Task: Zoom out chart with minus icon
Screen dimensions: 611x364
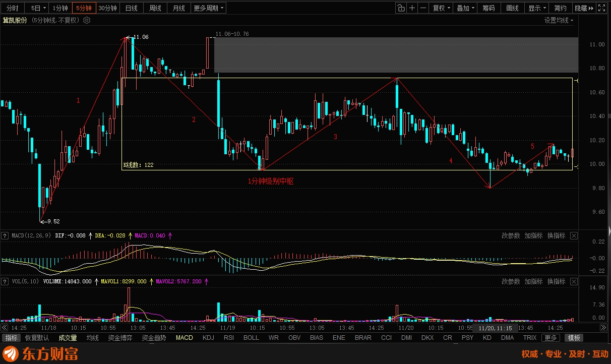Action: click(x=423, y=8)
